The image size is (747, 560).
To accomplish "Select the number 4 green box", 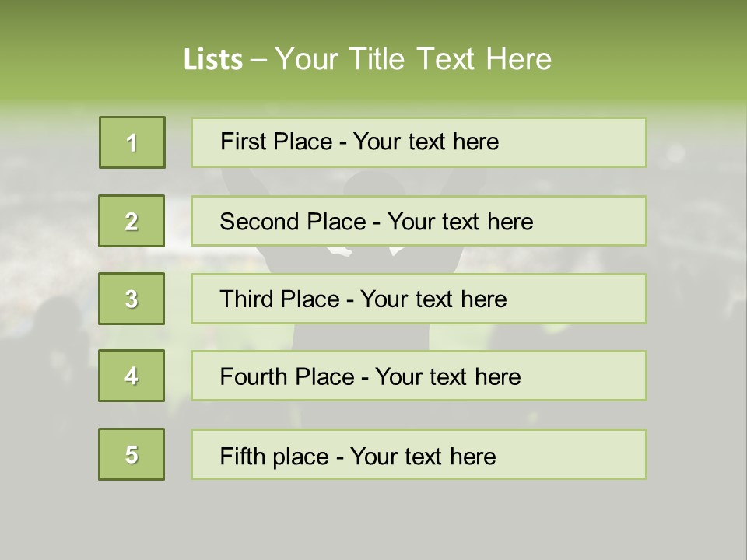I will pyautogui.click(x=132, y=376).
